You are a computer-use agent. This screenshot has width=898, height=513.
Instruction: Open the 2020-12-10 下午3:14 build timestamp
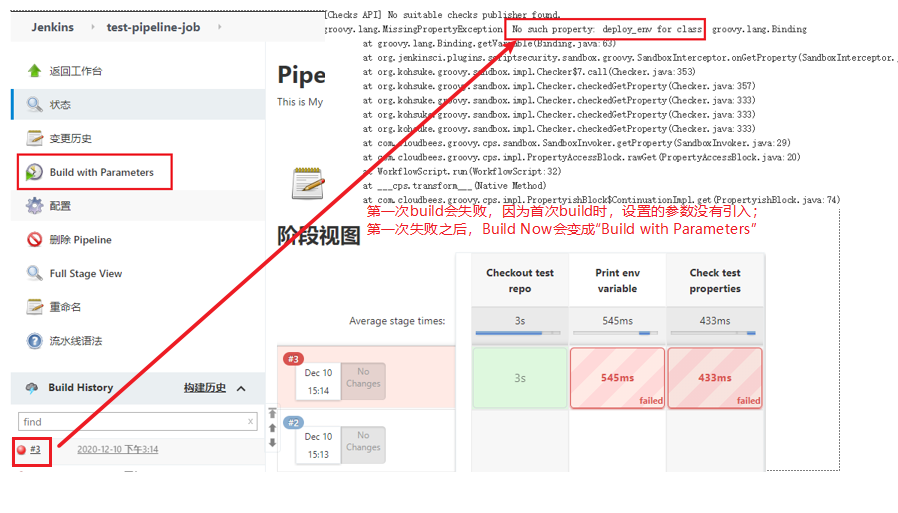pyautogui.click(x=117, y=449)
